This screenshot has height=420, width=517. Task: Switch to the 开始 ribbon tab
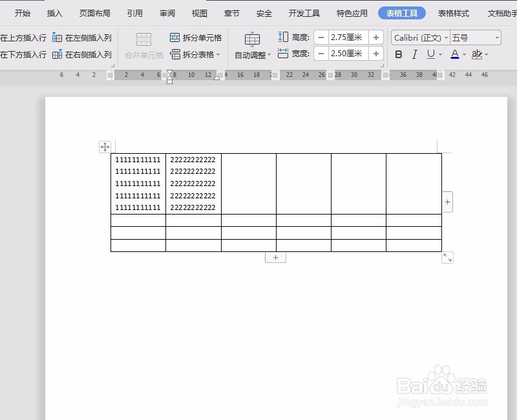[x=23, y=12]
